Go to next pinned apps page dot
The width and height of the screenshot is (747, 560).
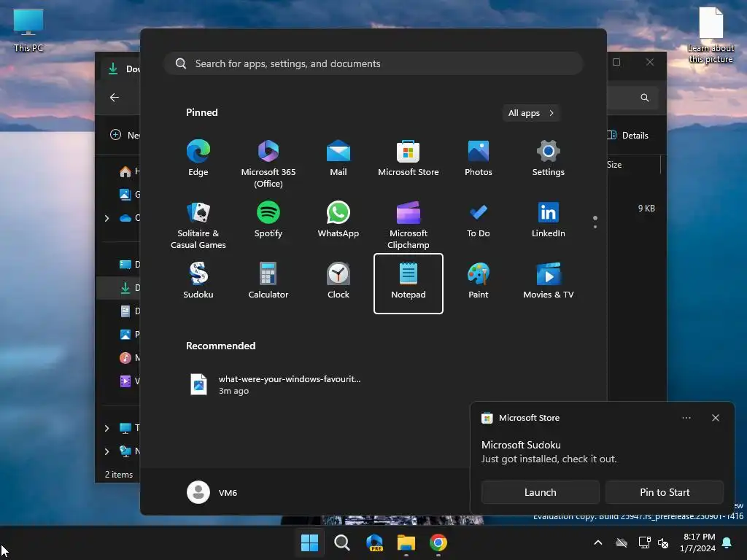click(595, 227)
